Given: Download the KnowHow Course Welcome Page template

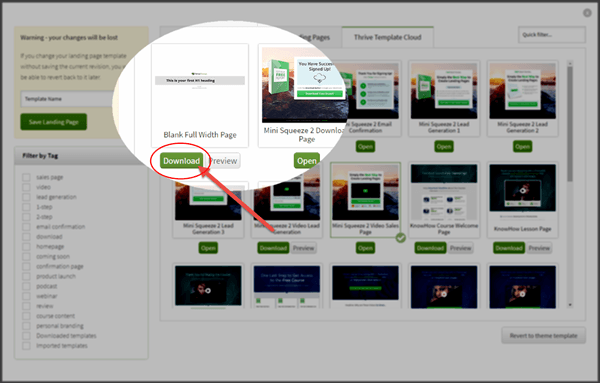Looking at the screenshot, I should tap(430, 248).
